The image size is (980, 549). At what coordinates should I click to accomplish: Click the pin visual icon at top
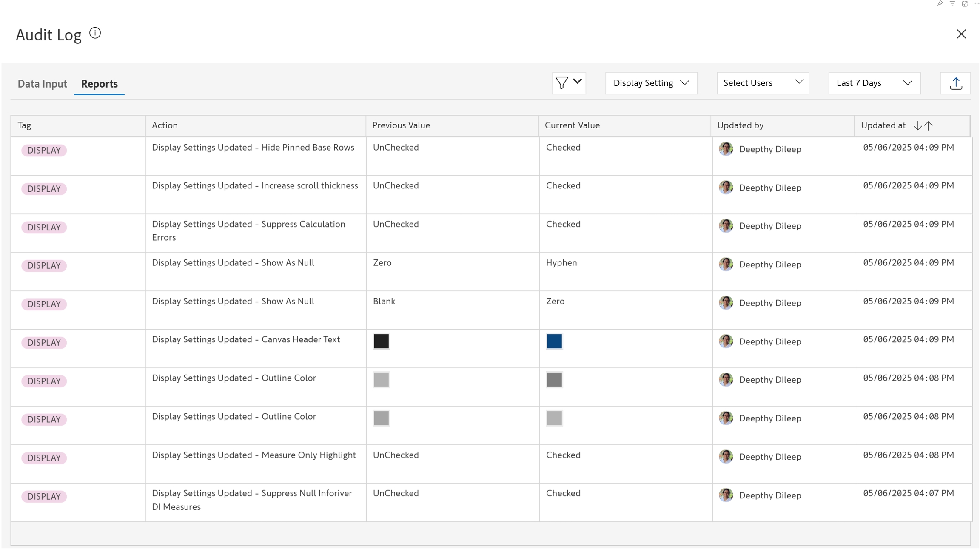(940, 3)
